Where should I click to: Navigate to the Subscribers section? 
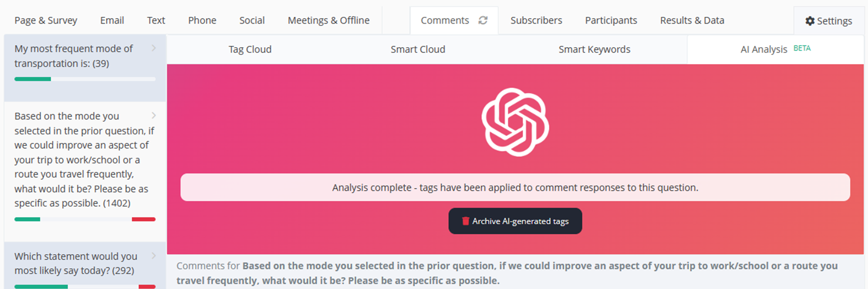click(536, 20)
